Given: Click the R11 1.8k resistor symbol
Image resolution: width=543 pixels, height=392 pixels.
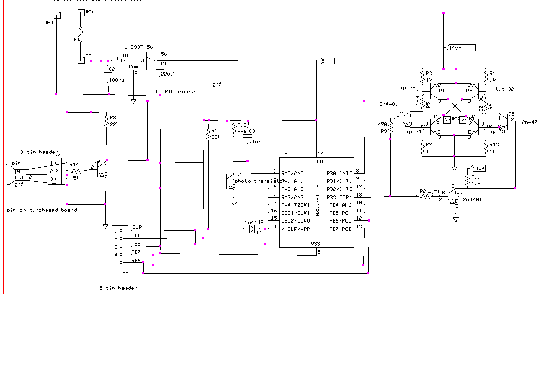Looking at the screenshot, I should [x=468, y=180].
